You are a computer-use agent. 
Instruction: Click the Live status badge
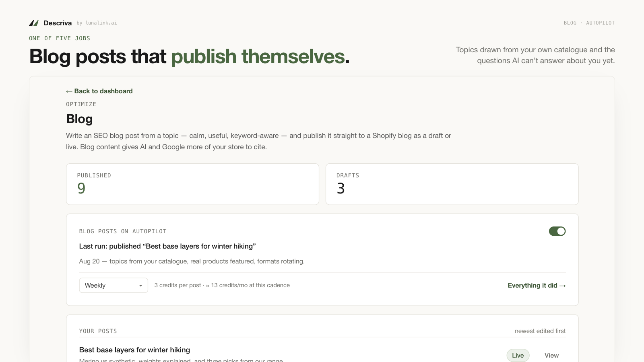pos(518,355)
